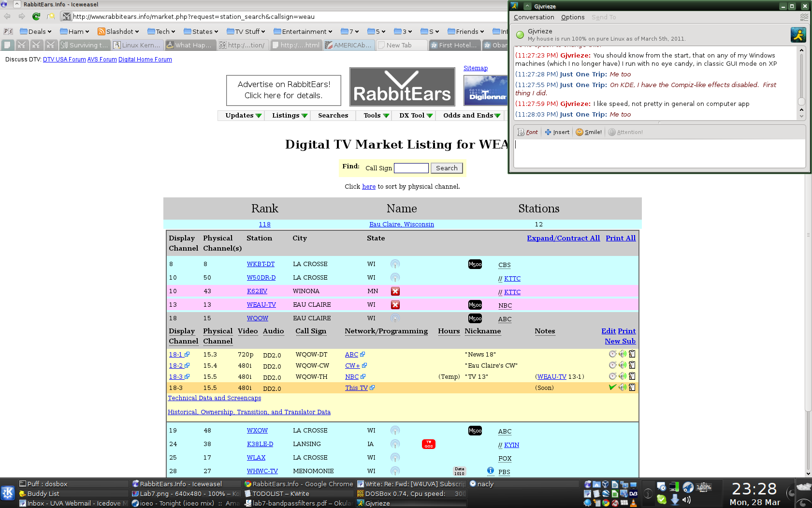Click the clipboard icon in the WQOW-DT 18-1 row

(x=632, y=354)
